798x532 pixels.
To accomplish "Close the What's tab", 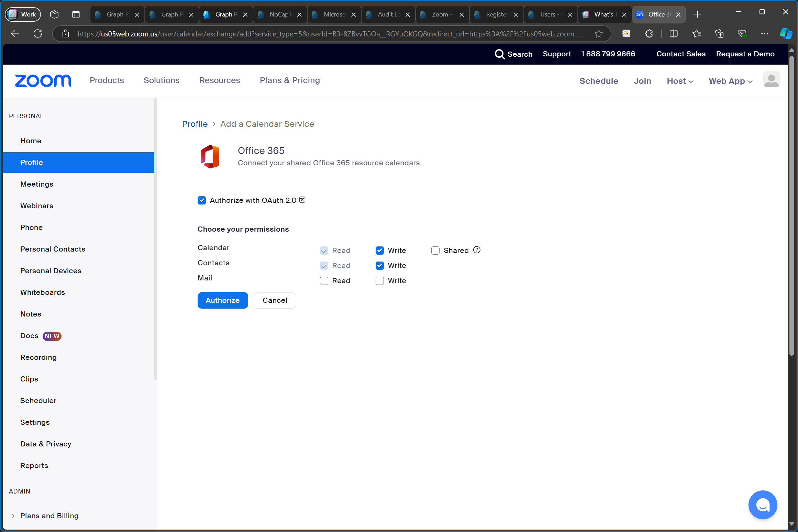I will 624,14.
